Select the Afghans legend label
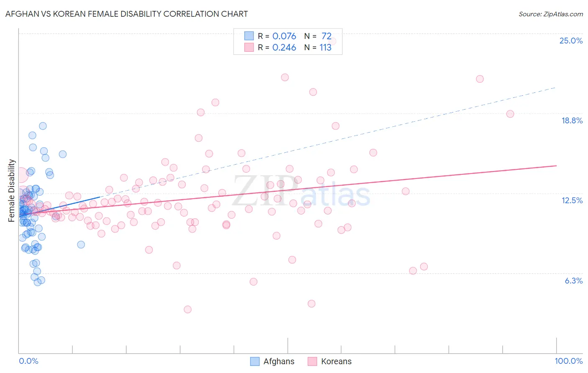588x373 pixels. (x=279, y=361)
